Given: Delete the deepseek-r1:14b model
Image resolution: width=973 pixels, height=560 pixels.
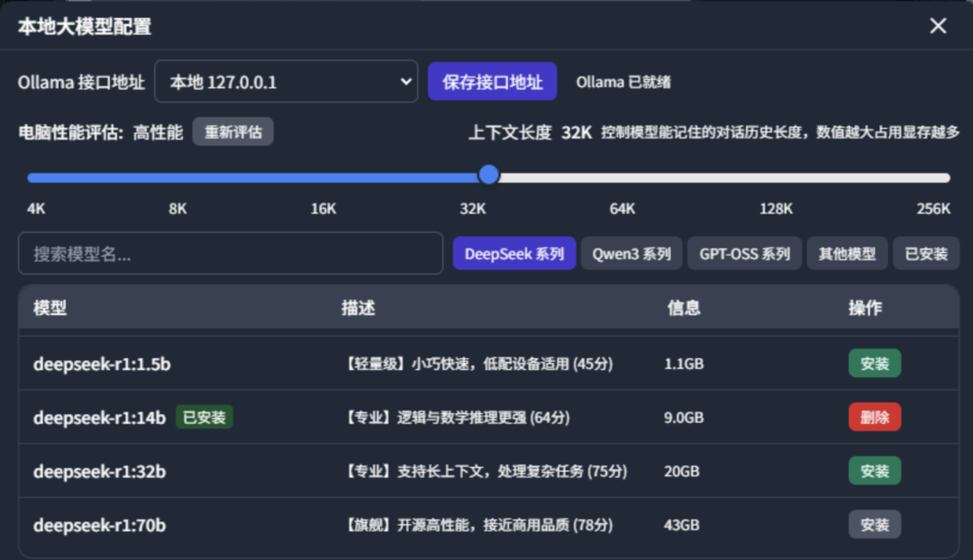Looking at the screenshot, I should click(x=874, y=418).
